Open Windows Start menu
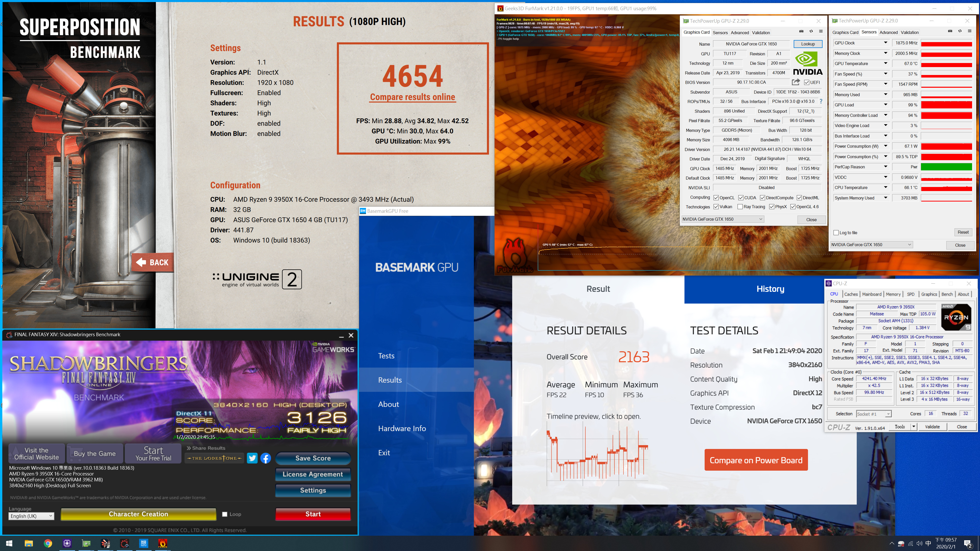 [9, 543]
